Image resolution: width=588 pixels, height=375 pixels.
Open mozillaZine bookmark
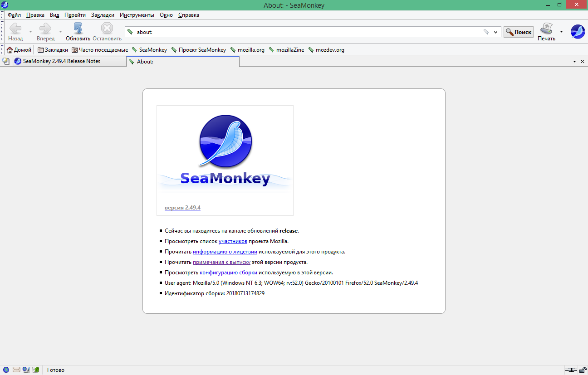[286, 50]
